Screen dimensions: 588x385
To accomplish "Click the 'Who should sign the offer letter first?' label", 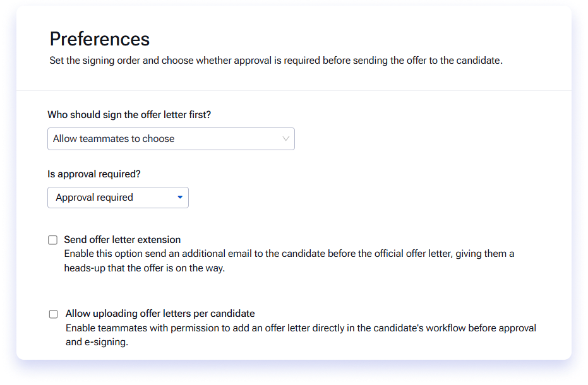I will tap(129, 115).
